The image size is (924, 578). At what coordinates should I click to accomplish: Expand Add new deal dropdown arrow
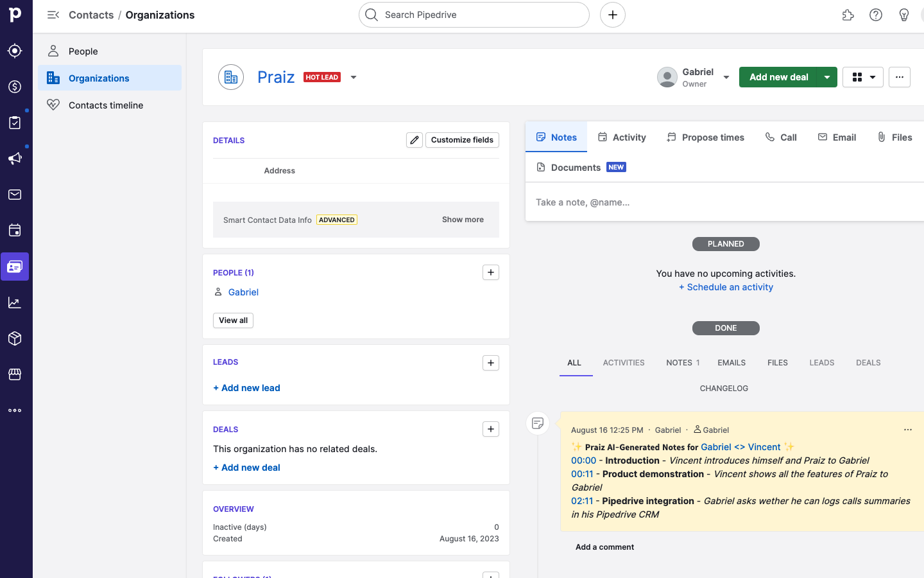(827, 77)
